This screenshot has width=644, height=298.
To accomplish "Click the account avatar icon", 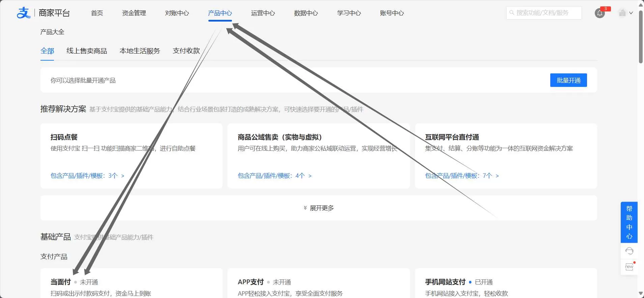I will click(x=622, y=13).
